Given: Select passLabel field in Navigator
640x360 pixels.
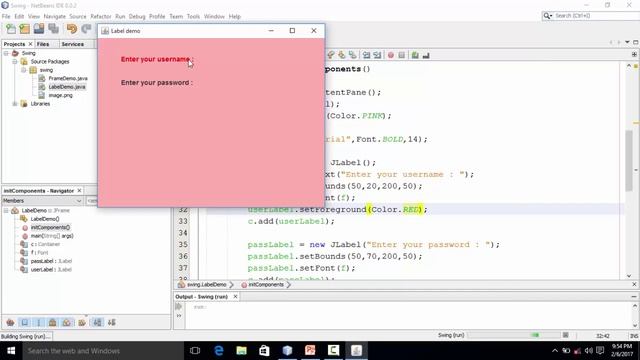Looking at the screenshot, I should click(51, 261).
